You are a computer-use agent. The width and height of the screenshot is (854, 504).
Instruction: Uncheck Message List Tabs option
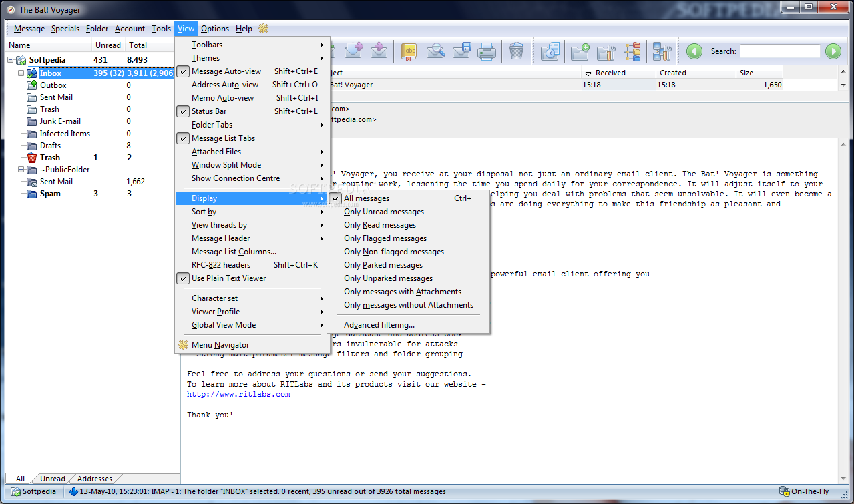pos(252,138)
